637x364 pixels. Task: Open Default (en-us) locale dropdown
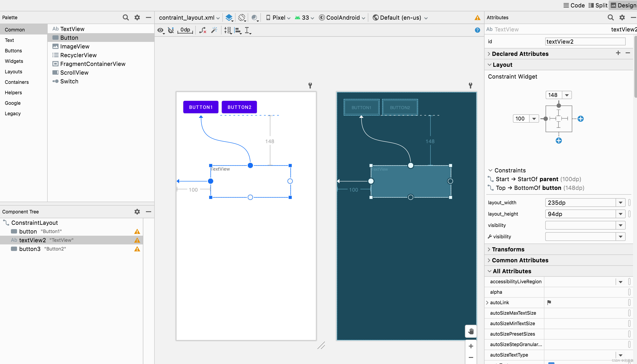point(400,18)
